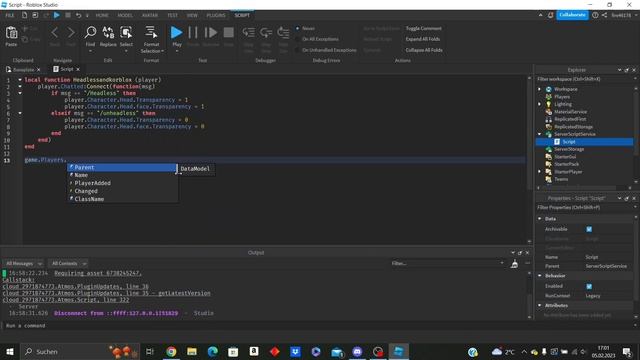This screenshot has width=640, height=360.
Task: Click the Back navigate arrow
Action: point(55,33)
